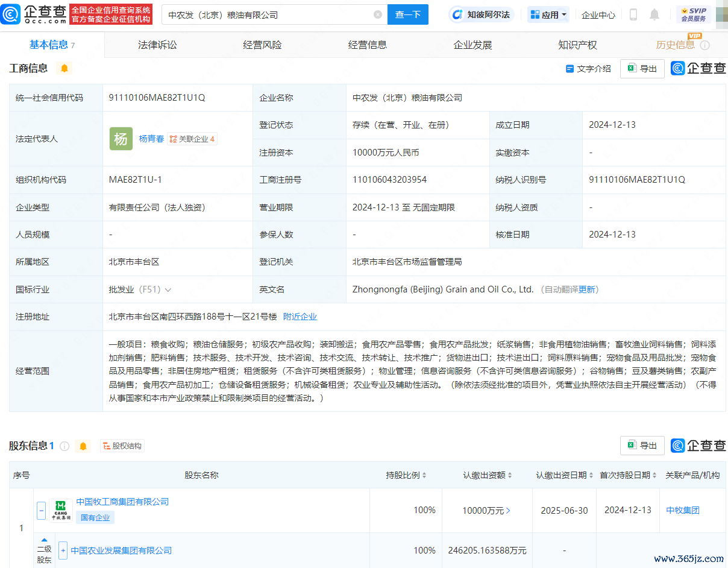Open 杨青春 legal representative profile
The height and width of the screenshot is (568, 728).
coord(151,139)
